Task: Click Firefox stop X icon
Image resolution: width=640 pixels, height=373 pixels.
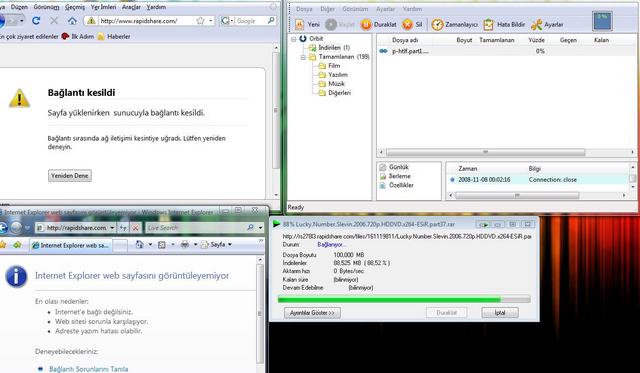Action: (x=54, y=20)
